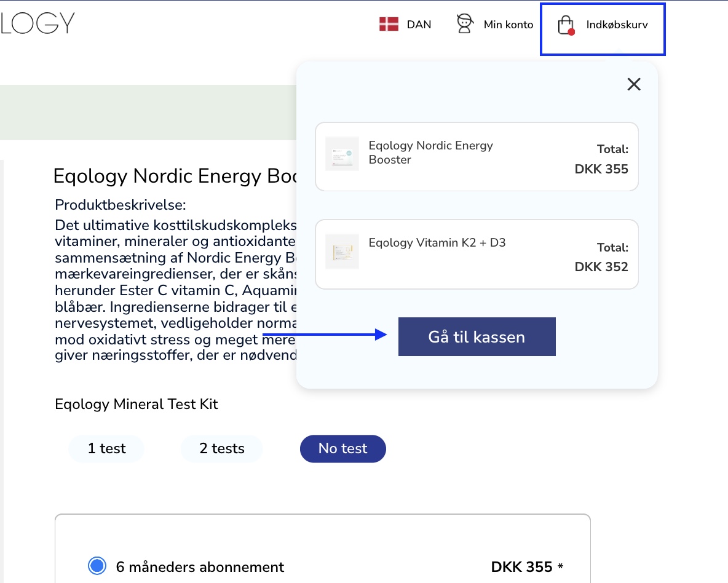
Task: Close the cart popup with X
Action: click(634, 84)
